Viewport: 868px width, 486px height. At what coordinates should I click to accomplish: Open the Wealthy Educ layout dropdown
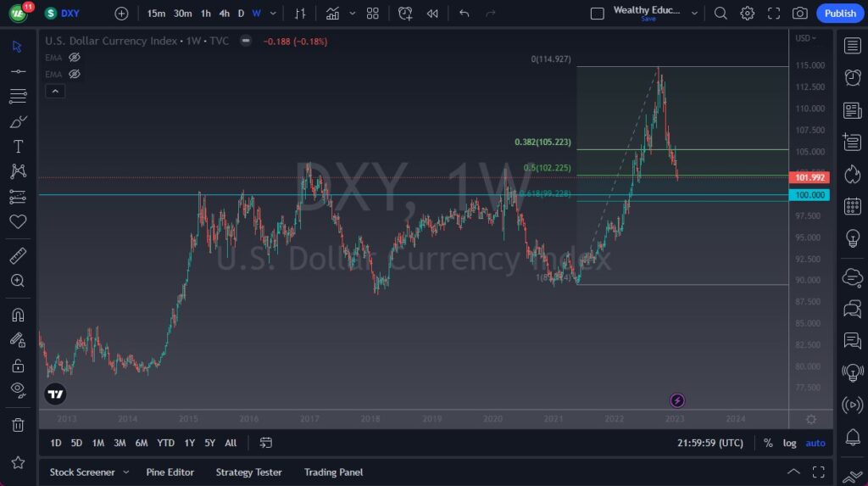point(694,14)
